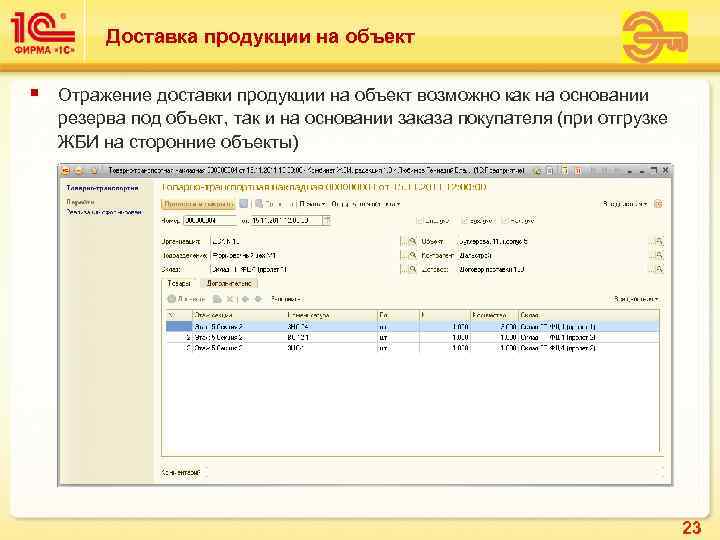Click the copy row icon in table toolbar
The width and height of the screenshot is (720, 540).
pyautogui.click(x=217, y=299)
